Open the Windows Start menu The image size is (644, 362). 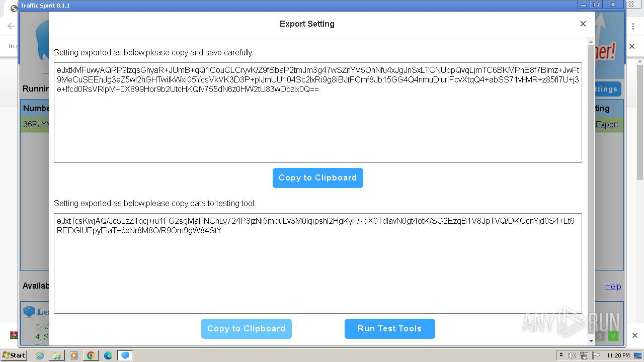(14, 355)
